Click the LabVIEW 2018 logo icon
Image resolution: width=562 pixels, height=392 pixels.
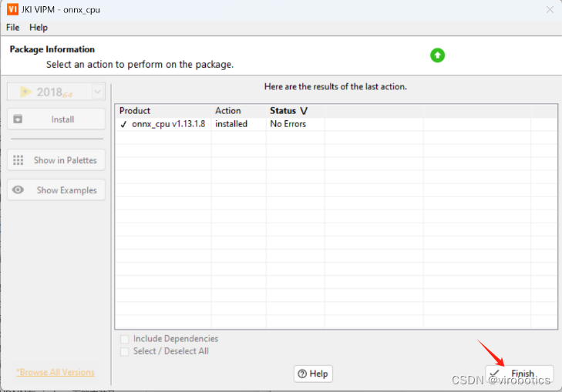(25, 92)
